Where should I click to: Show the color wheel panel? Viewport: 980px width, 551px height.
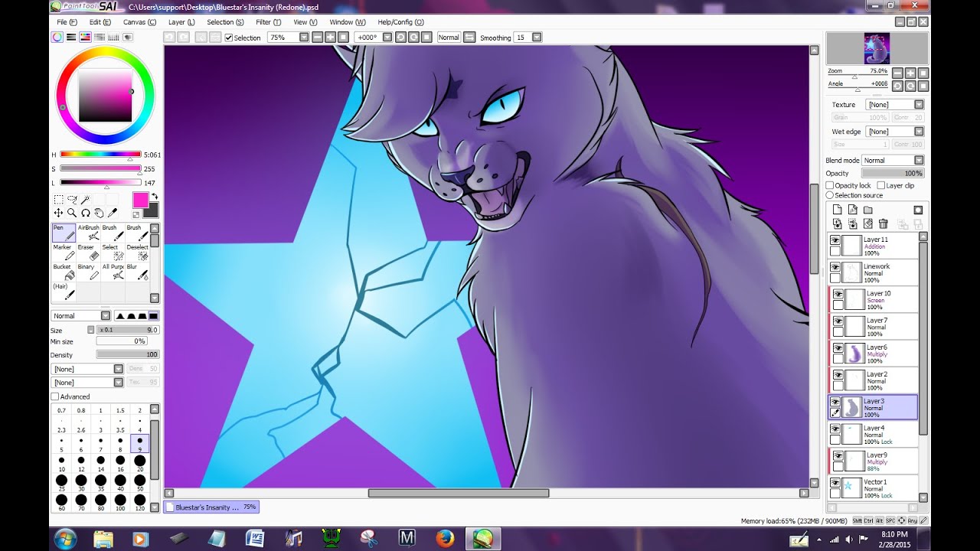tap(57, 37)
